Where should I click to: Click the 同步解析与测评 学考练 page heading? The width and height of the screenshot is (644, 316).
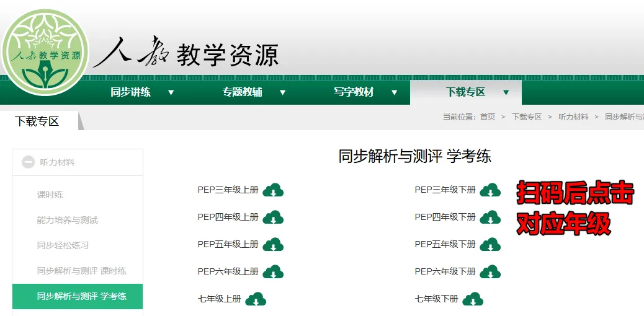(x=414, y=156)
